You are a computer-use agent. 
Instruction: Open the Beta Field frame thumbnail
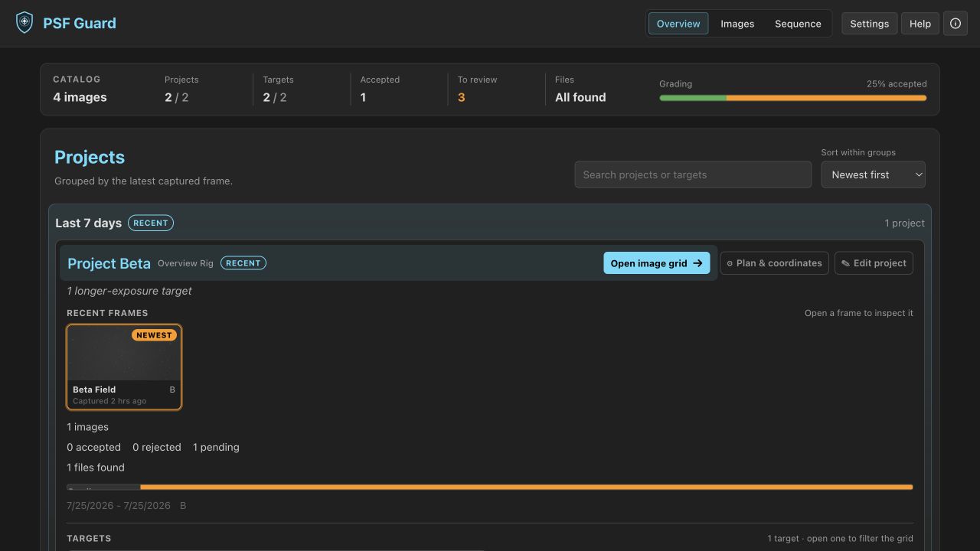click(x=124, y=367)
